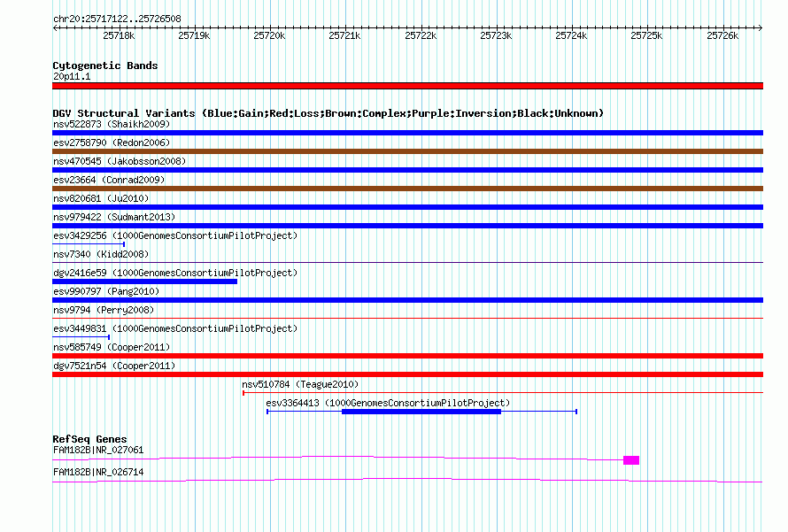Viewport: 788px width, 532px height.
Task: Click the 25721k ruler tick label
Action: click(344, 35)
